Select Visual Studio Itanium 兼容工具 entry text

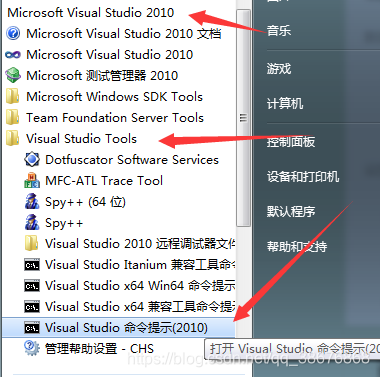tap(140, 265)
